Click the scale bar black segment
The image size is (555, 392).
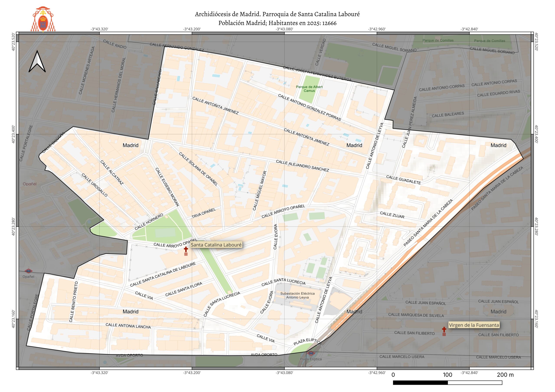pos(420,383)
